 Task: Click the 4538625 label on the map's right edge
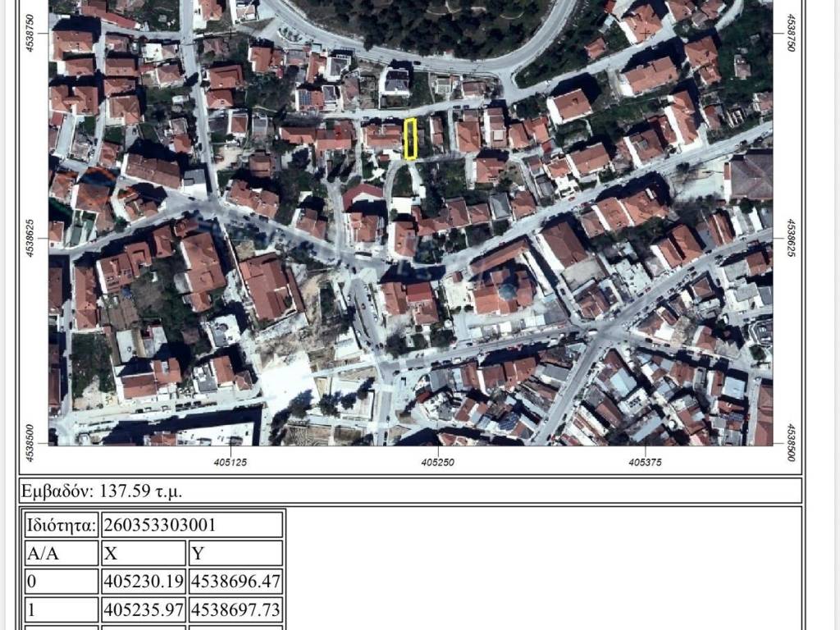coord(791,239)
